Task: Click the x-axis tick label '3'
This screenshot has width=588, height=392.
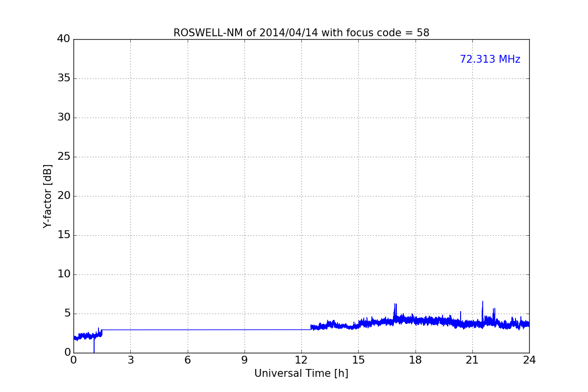Action: [x=130, y=360]
